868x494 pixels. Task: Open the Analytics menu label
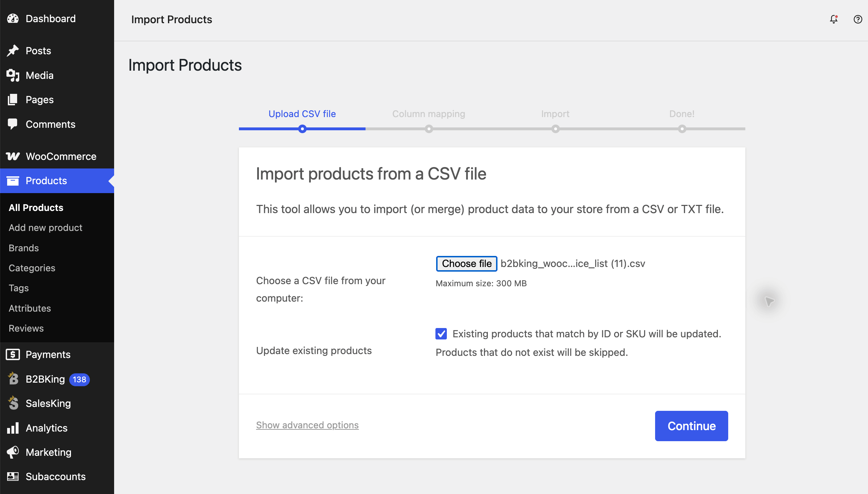coord(46,428)
